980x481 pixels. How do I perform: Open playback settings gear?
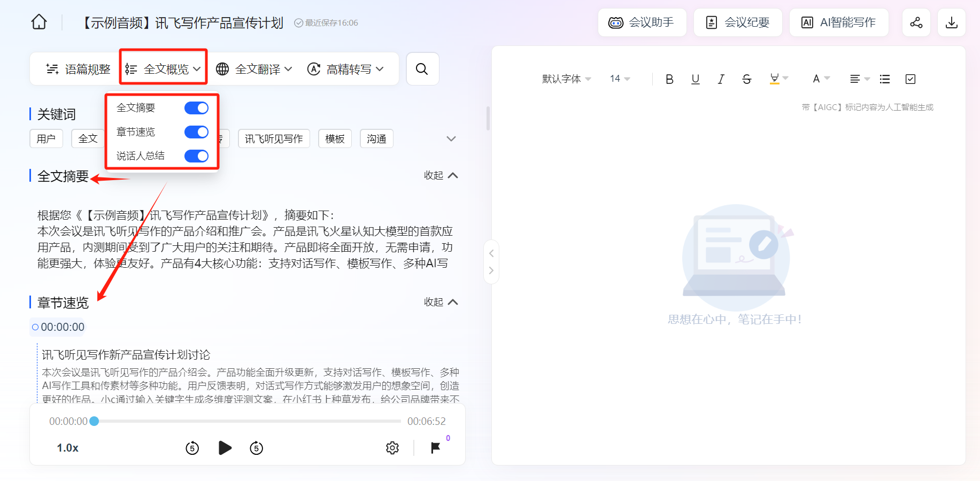pos(392,448)
